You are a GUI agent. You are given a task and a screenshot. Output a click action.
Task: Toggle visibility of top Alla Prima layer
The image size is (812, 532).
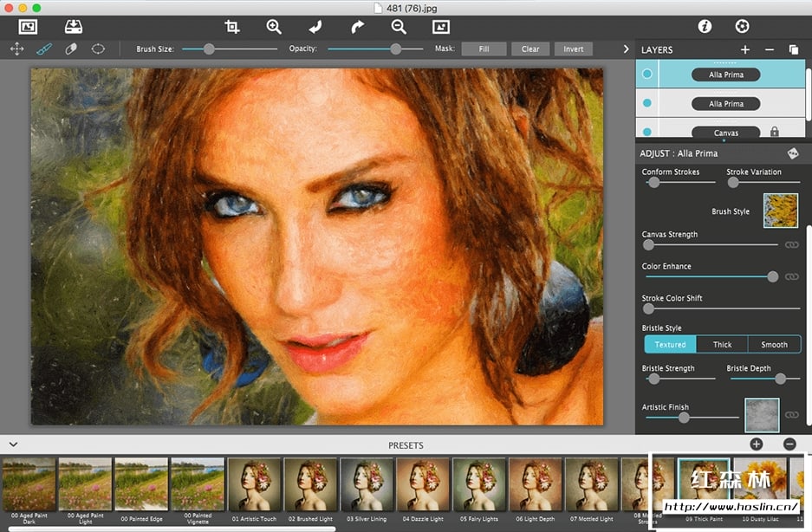(646, 75)
